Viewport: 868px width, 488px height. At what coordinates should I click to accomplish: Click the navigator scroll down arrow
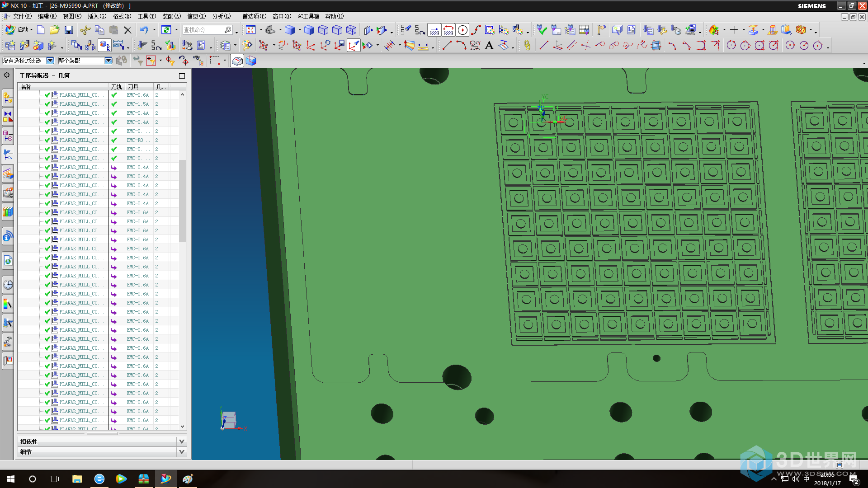point(182,426)
